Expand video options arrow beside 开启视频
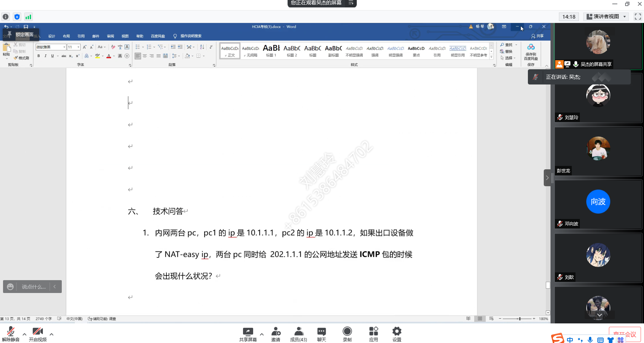The image size is (644, 343). point(51,334)
